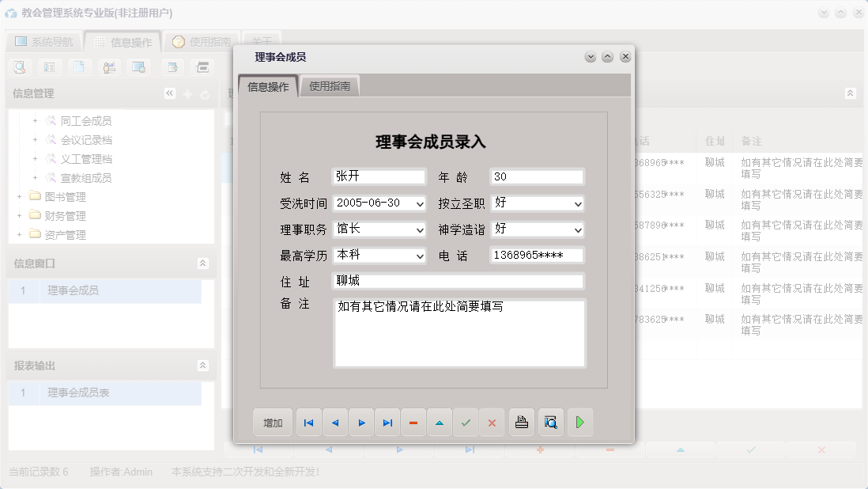This screenshot has height=489, width=868.
Task: Confirm changes with the green checkmark icon
Action: click(x=466, y=422)
